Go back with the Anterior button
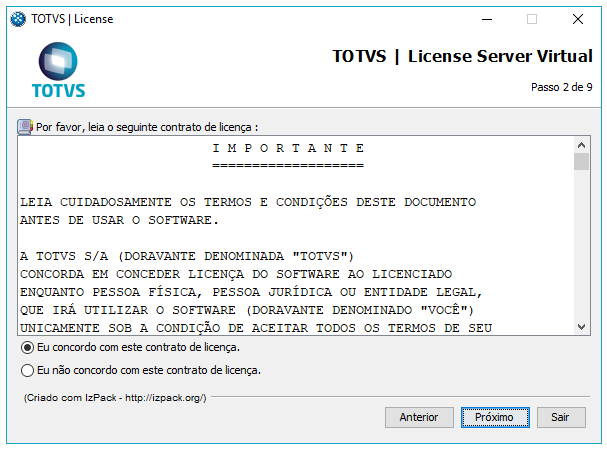The height and width of the screenshot is (450, 607). 419,417
